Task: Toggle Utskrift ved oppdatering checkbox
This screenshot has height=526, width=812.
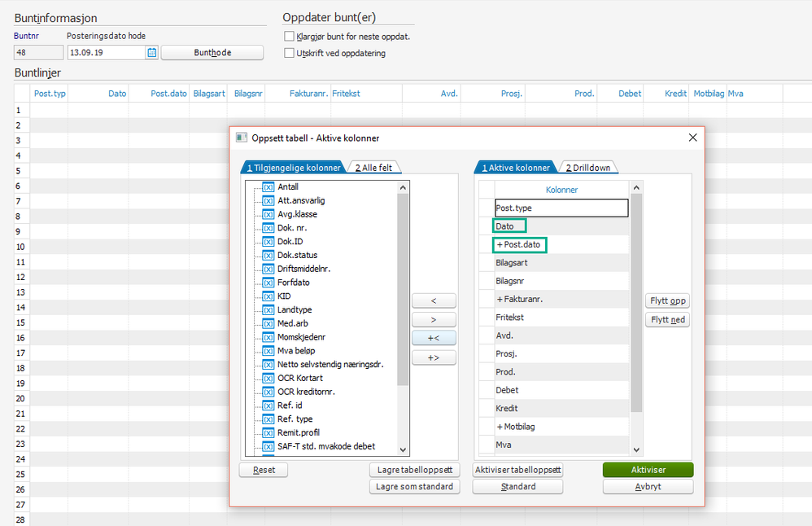Action: tap(289, 53)
